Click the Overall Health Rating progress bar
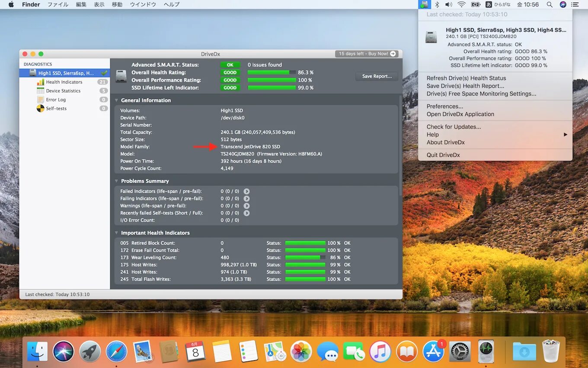The width and height of the screenshot is (588, 368). [x=272, y=72]
